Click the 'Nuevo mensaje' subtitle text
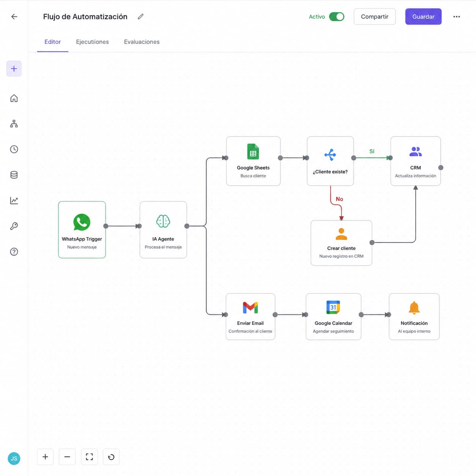The width and height of the screenshot is (476, 476). click(82, 247)
